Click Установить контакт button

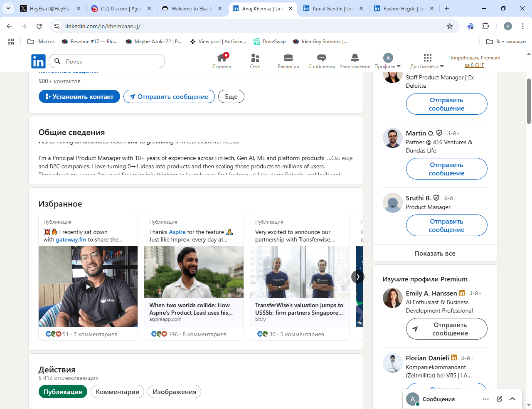(x=79, y=96)
